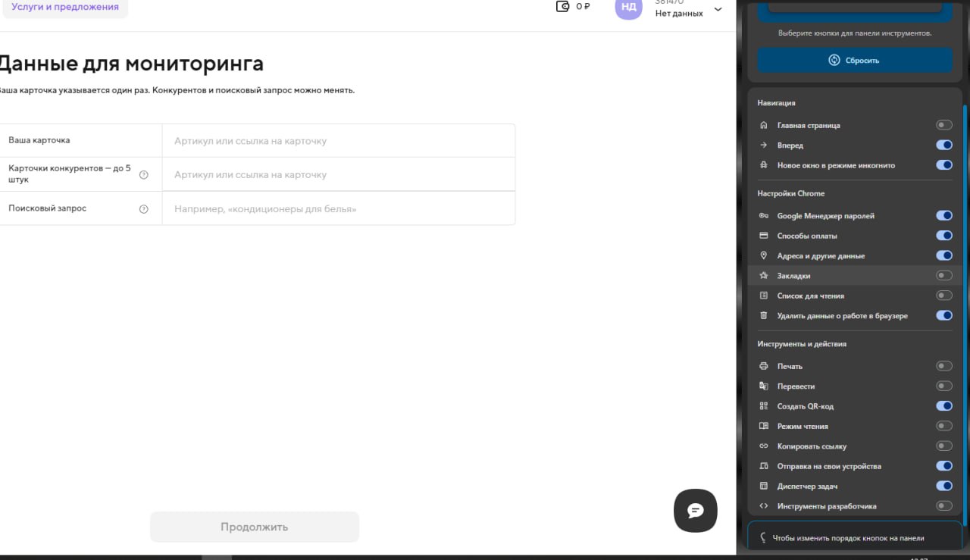Disable the Способы оплаты toggle
Image resolution: width=970 pixels, height=560 pixels.
click(944, 236)
